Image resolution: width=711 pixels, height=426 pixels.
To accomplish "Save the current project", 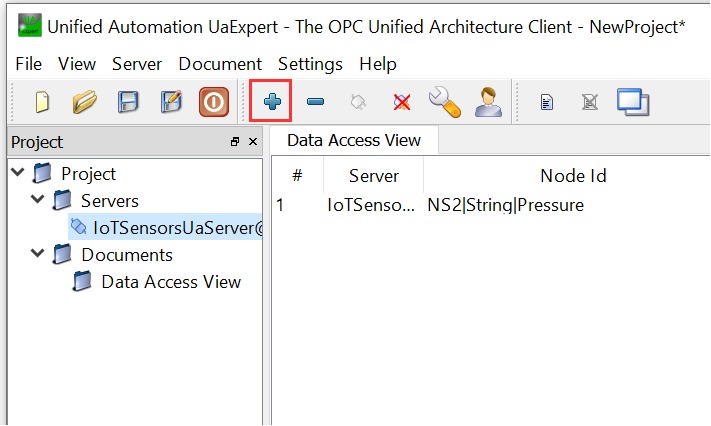I will click(x=129, y=101).
